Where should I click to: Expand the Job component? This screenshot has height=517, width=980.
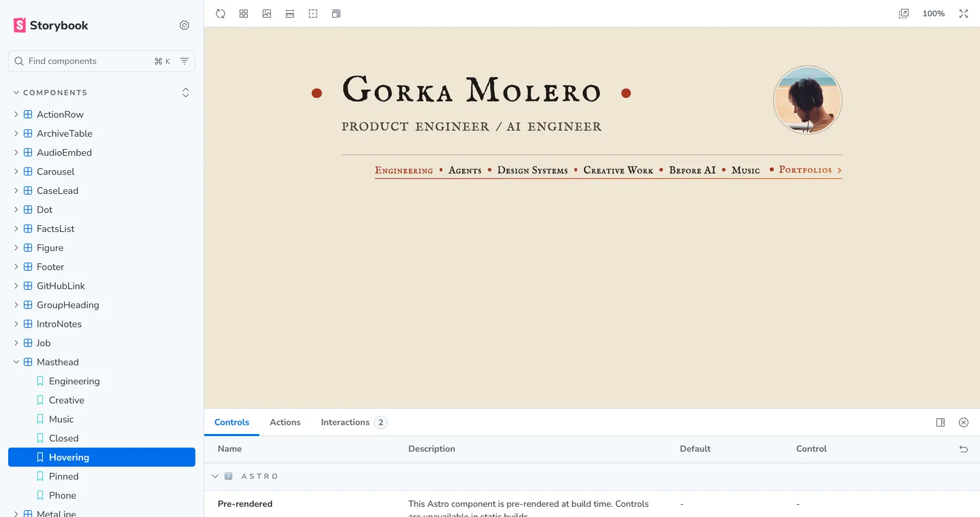[44, 343]
